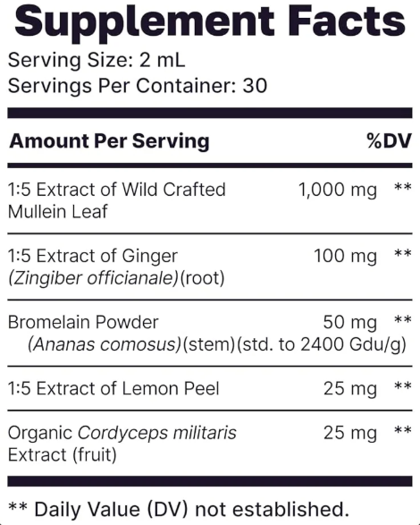Click the Amount Per Serving header
The width and height of the screenshot is (420, 525).
(x=109, y=141)
